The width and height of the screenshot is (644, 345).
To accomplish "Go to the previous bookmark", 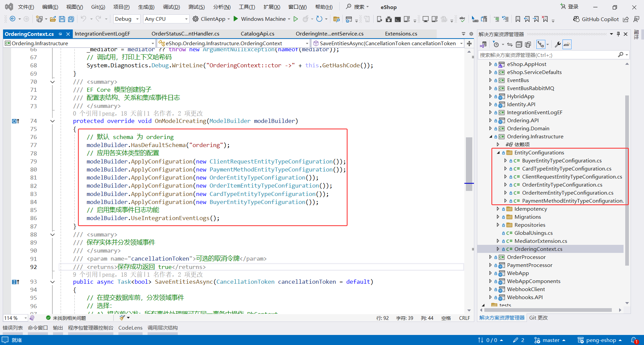I will coord(527,19).
